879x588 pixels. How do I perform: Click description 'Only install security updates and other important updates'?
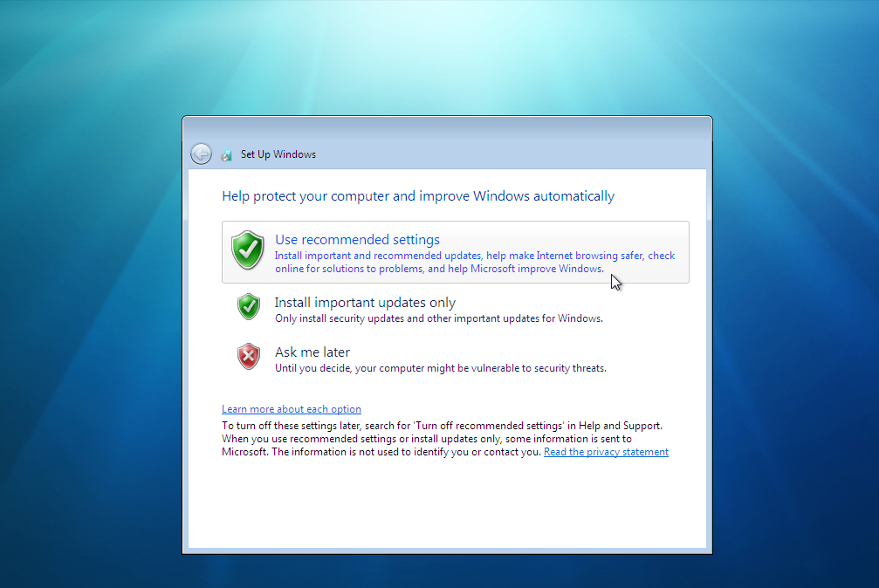(439, 318)
